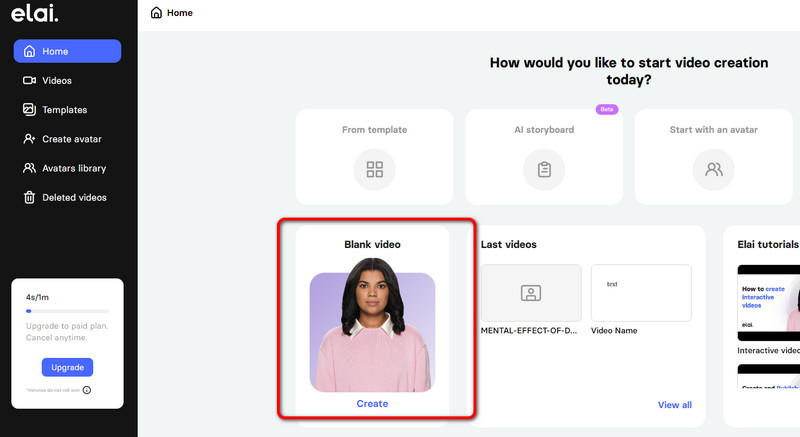
Task: Open the Videos menu item
Action: pyautogui.click(x=56, y=81)
